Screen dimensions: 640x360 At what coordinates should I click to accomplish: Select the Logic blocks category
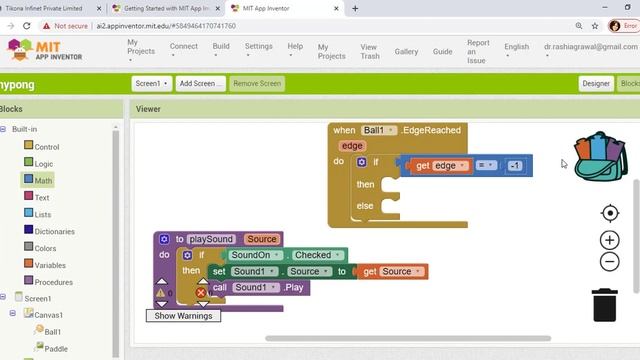point(38,163)
